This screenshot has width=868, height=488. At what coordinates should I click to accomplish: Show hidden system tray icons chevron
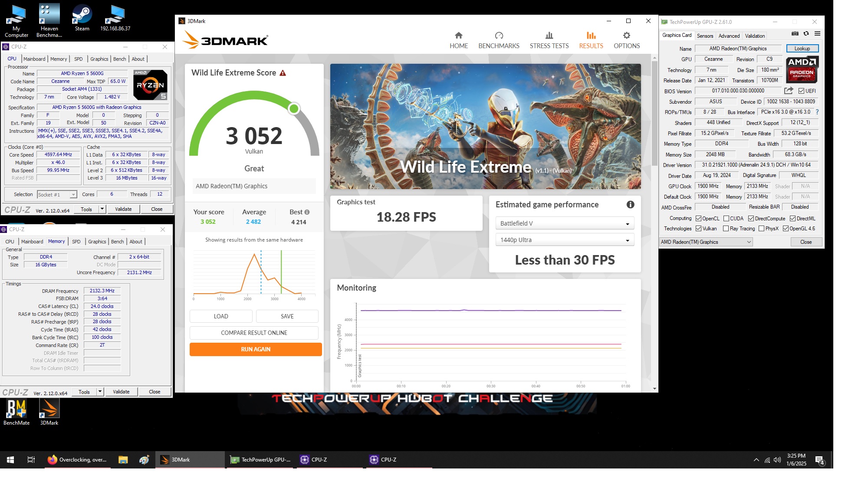pos(756,460)
